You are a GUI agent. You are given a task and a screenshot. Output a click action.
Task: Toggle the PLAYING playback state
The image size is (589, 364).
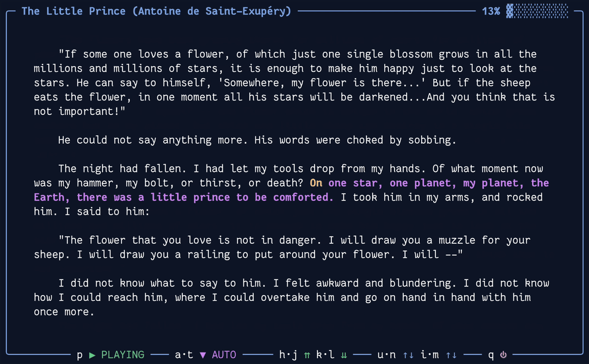(122, 355)
